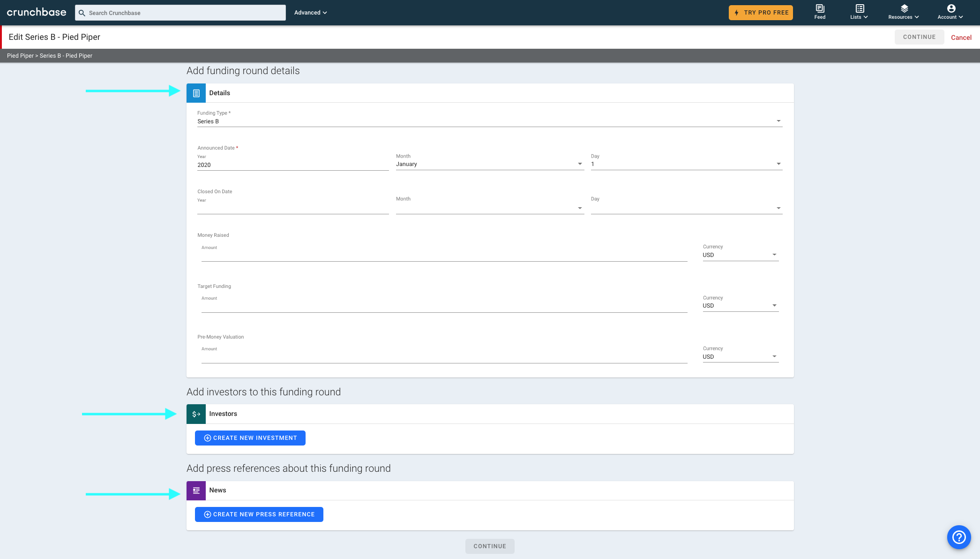Click Create New Investment button

[x=250, y=438]
